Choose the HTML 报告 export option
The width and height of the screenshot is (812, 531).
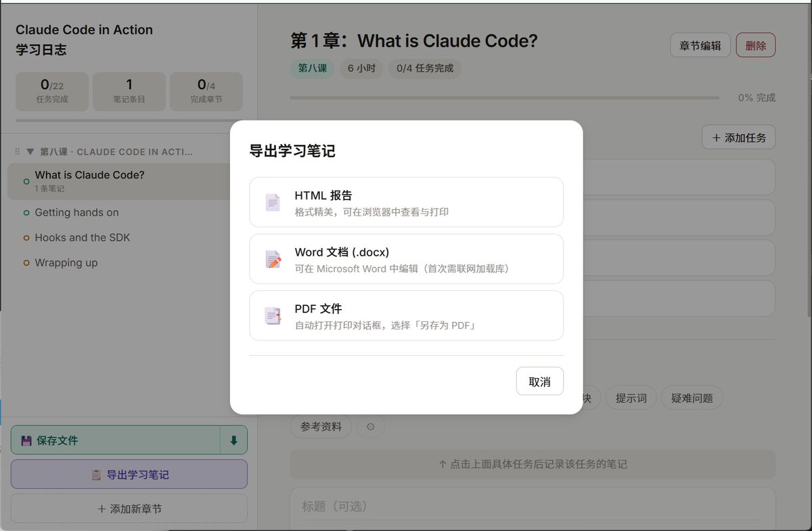click(406, 202)
